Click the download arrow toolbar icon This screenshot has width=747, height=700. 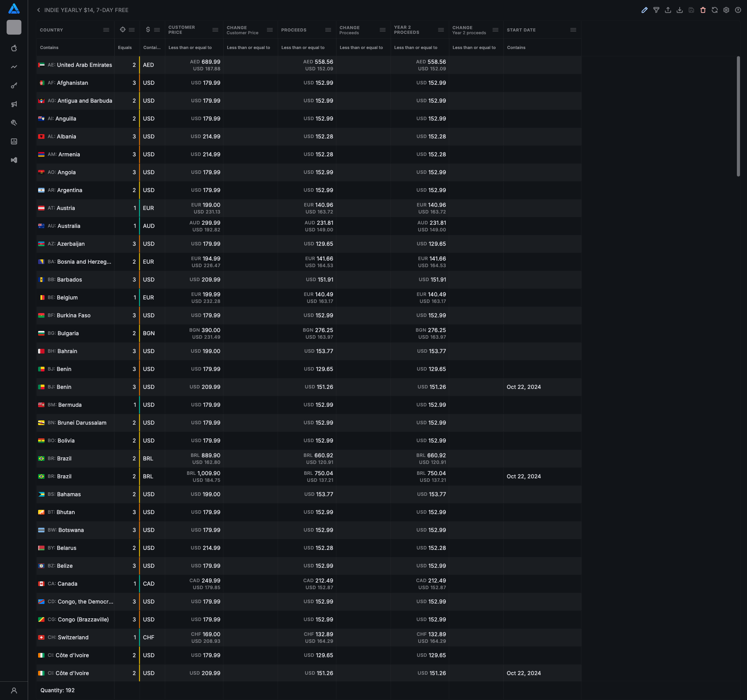(679, 10)
